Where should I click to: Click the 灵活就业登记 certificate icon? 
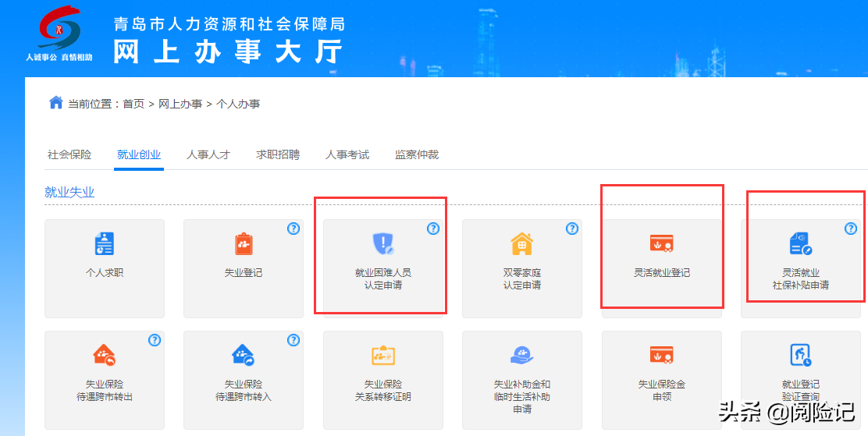coord(661,243)
